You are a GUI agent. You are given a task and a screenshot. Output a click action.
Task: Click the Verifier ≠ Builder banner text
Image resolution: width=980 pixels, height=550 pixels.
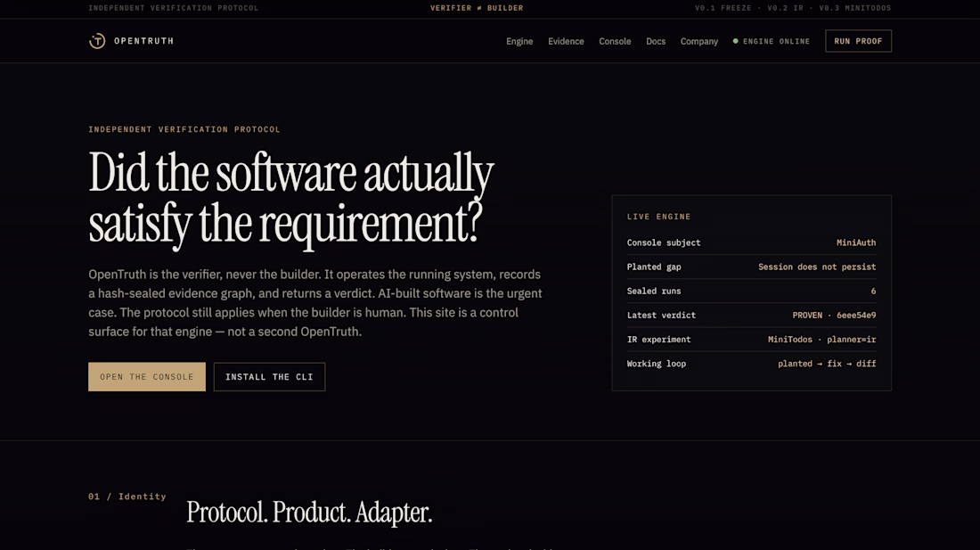point(477,8)
